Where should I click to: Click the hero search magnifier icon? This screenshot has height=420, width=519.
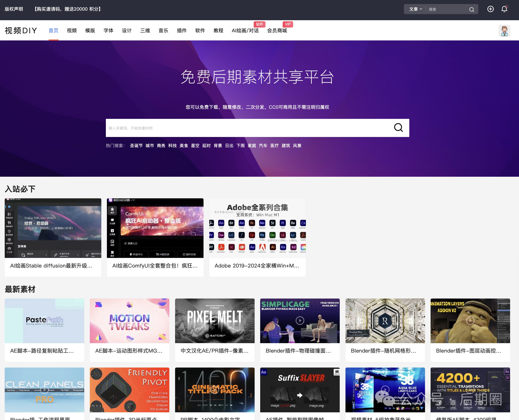coord(398,128)
